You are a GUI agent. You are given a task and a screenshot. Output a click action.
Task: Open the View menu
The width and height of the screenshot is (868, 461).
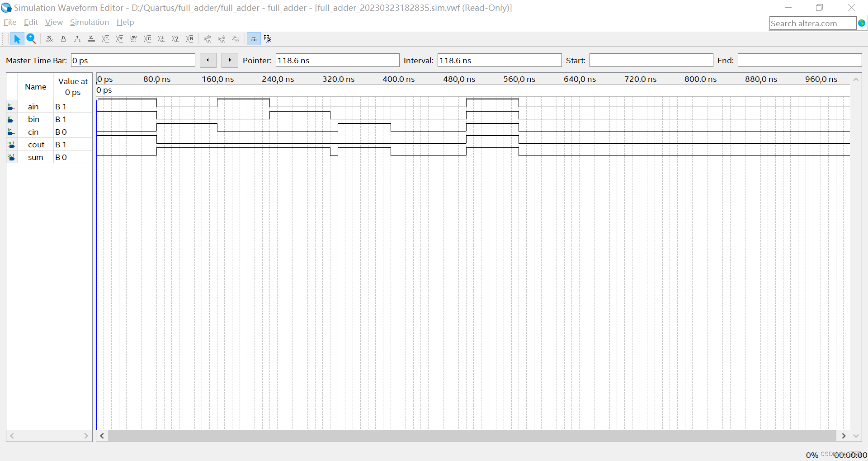(54, 22)
